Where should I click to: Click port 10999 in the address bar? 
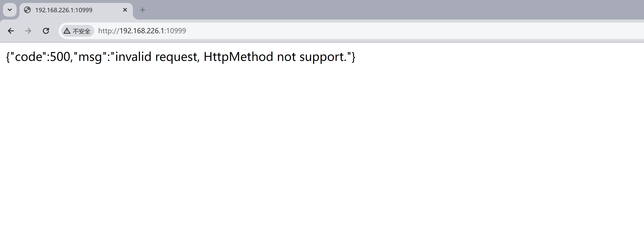tap(176, 31)
